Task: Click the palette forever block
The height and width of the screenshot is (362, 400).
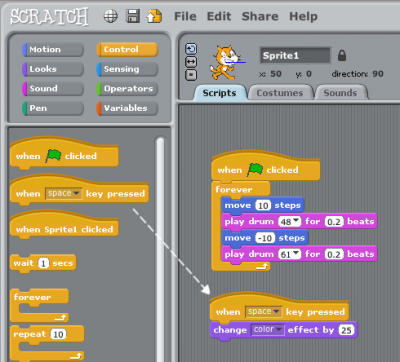Action: (39, 305)
